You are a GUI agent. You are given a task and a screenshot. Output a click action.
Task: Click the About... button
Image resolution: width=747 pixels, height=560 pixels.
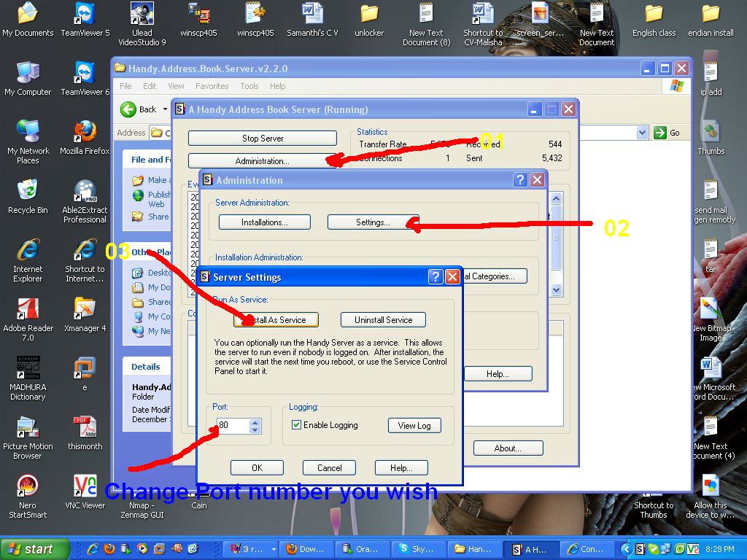pos(508,448)
